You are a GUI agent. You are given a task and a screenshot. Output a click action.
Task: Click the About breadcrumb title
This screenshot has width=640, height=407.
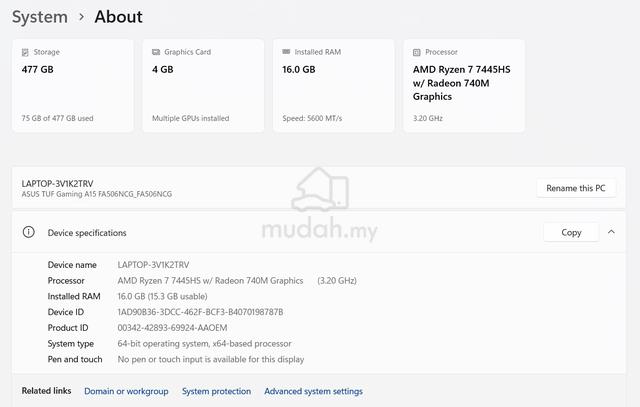(118, 17)
